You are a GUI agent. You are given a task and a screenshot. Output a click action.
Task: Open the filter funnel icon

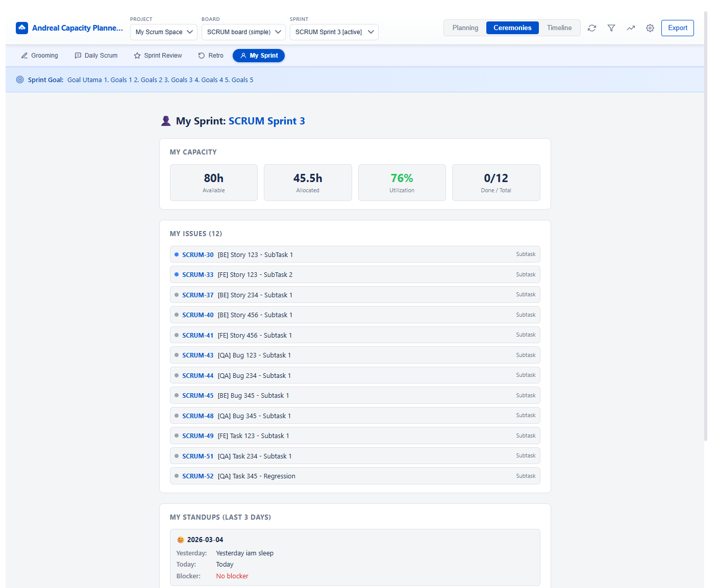611,28
